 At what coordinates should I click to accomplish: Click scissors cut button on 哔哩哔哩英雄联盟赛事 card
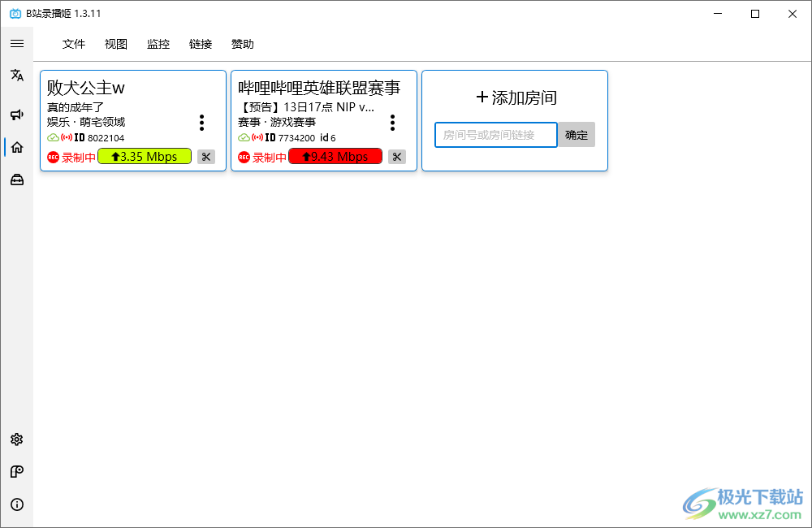pos(397,157)
